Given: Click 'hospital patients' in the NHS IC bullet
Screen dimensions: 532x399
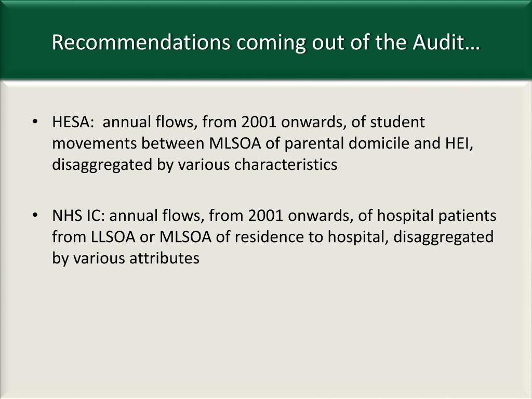Looking at the screenshot, I should pos(436,216).
